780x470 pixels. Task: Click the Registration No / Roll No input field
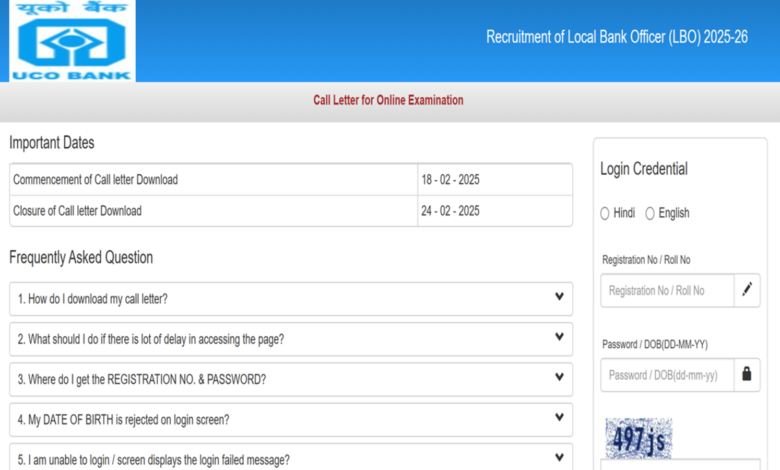coord(667,290)
